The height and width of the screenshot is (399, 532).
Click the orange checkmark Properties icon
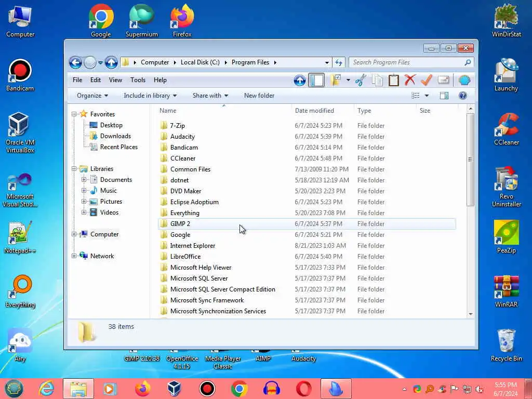[427, 81]
